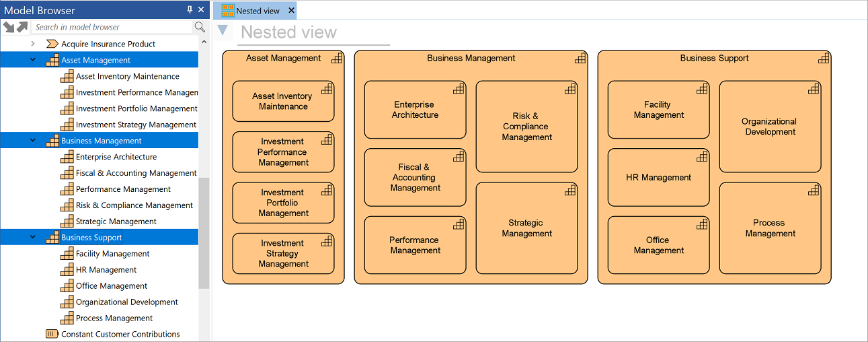Click the Constant Customer Contributions icon

pos(52,334)
